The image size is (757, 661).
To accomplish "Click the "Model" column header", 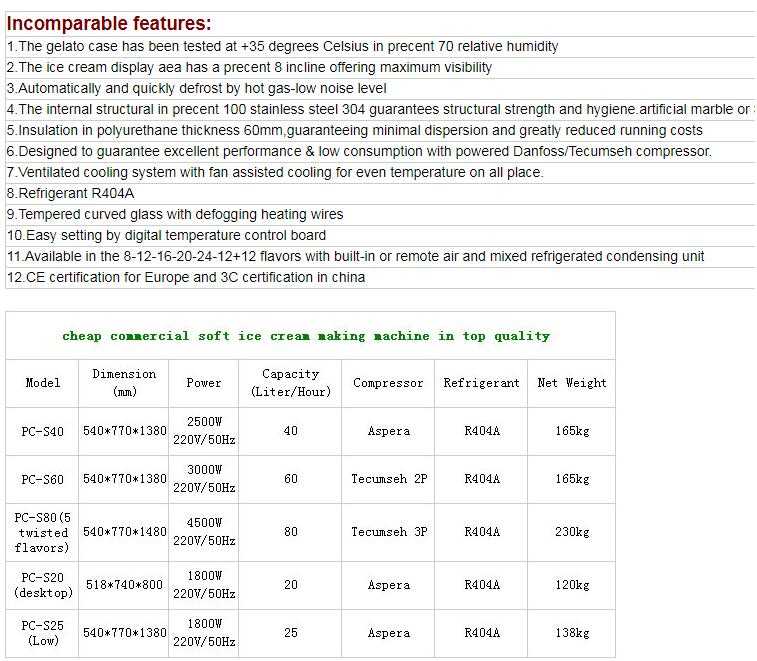I will tap(43, 383).
